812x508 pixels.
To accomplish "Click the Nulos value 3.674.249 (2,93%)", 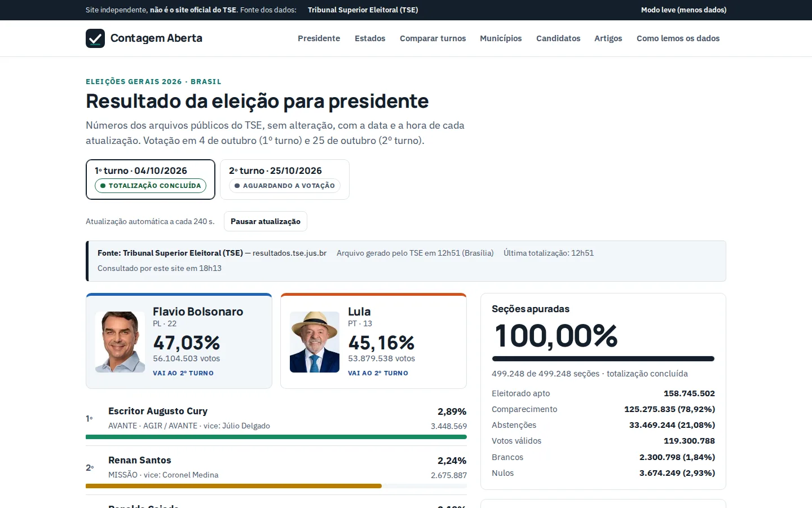I will pyautogui.click(x=677, y=473).
